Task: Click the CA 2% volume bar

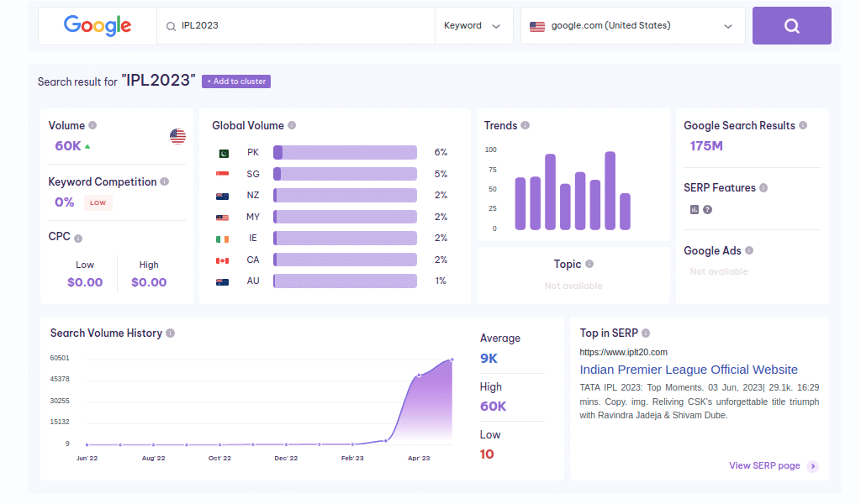Action: point(345,260)
